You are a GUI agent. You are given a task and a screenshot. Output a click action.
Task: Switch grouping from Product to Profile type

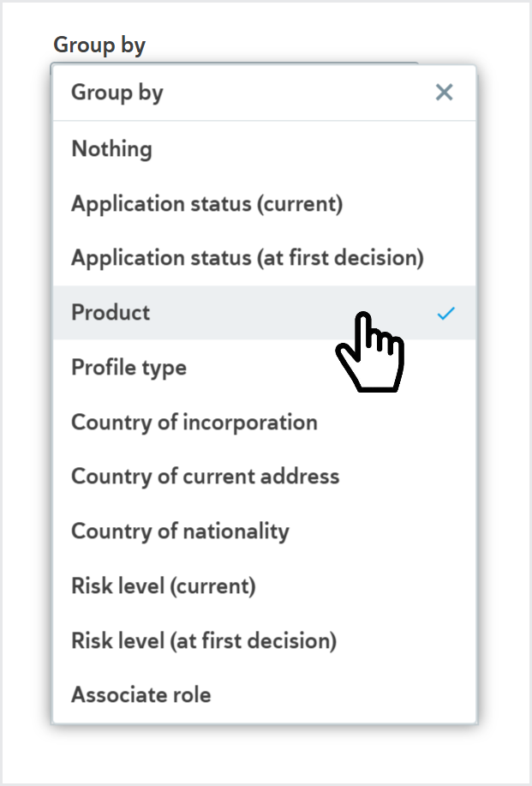(x=129, y=367)
